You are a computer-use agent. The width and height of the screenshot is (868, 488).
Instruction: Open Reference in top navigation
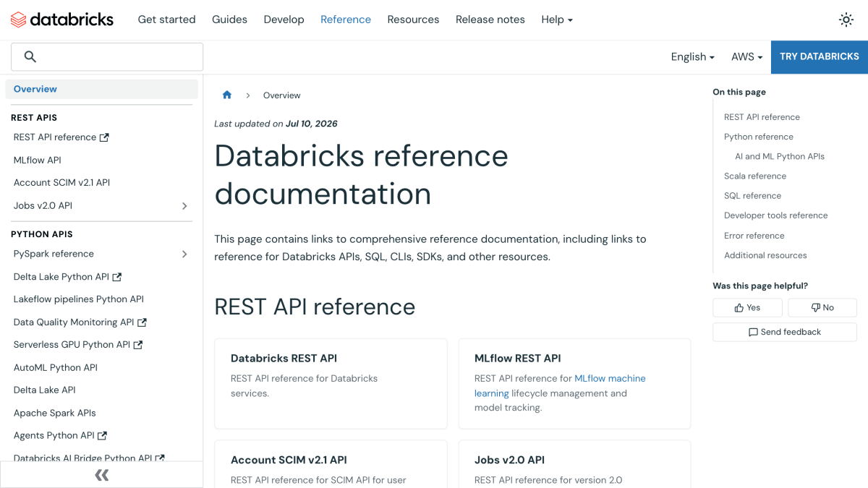pyautogui.click(x=346, y=20)
